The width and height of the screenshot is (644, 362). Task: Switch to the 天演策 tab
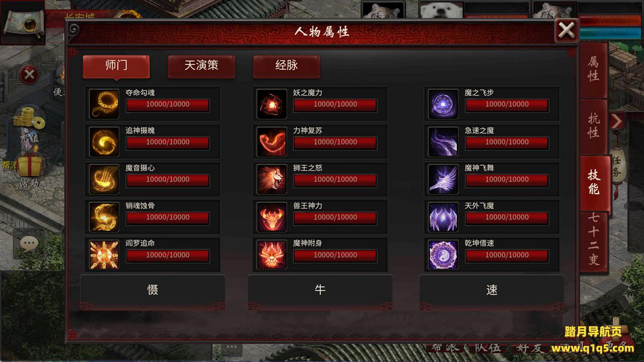coord(201,66)
